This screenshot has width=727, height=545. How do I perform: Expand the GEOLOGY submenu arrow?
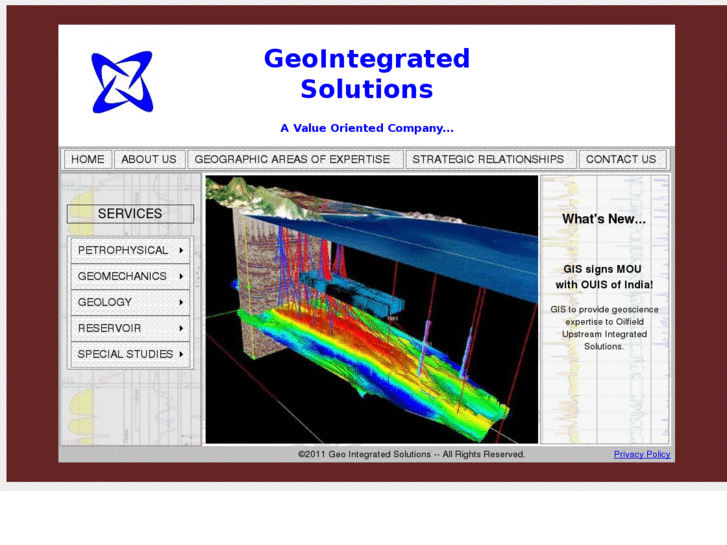point(181,302)
